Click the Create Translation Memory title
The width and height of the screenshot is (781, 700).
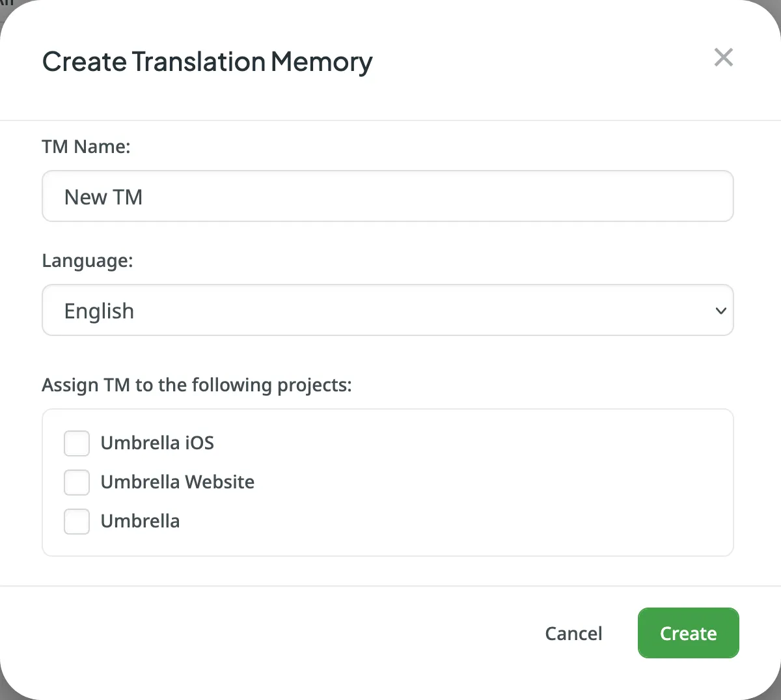pyautogui.click(x=207, y=62)
